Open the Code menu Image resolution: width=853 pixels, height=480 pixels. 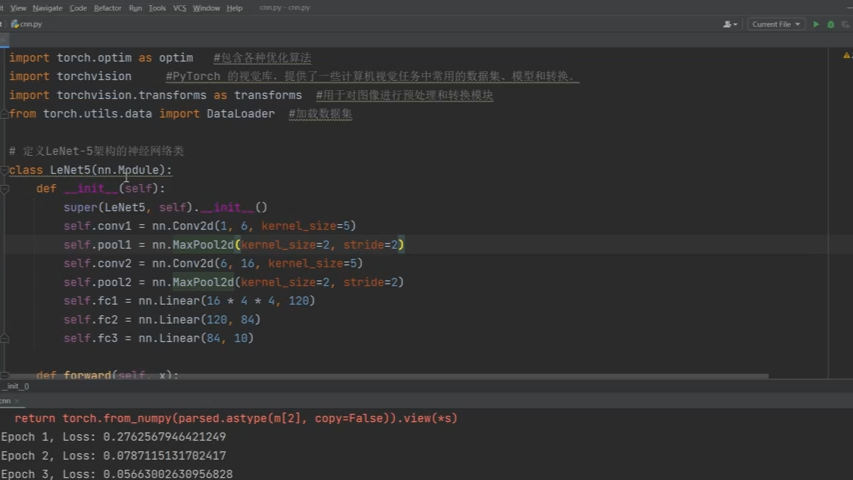[x=78, y=8]
